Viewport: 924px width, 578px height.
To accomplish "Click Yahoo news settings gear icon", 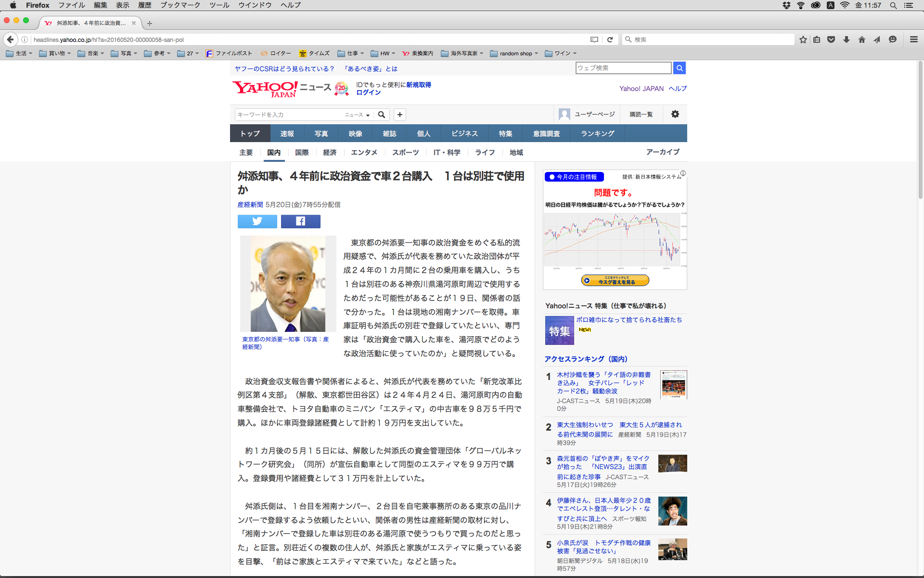I will [x=675, y=114].
